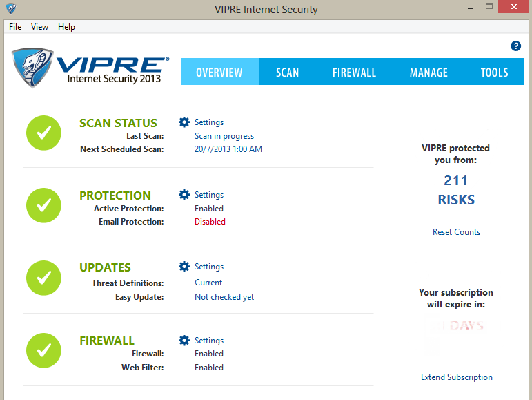
Task: Open Settings link for Scan Status
Action: click(x=209, y=122)
